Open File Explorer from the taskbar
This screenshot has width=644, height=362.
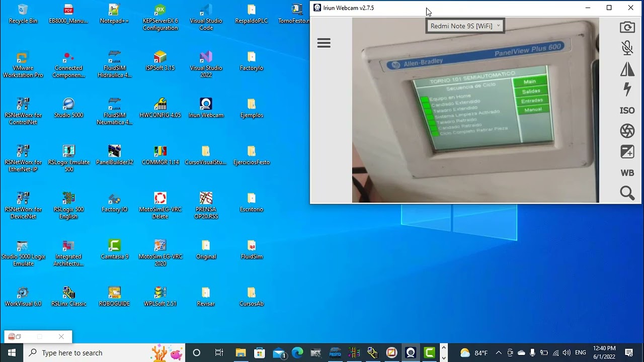240,353
